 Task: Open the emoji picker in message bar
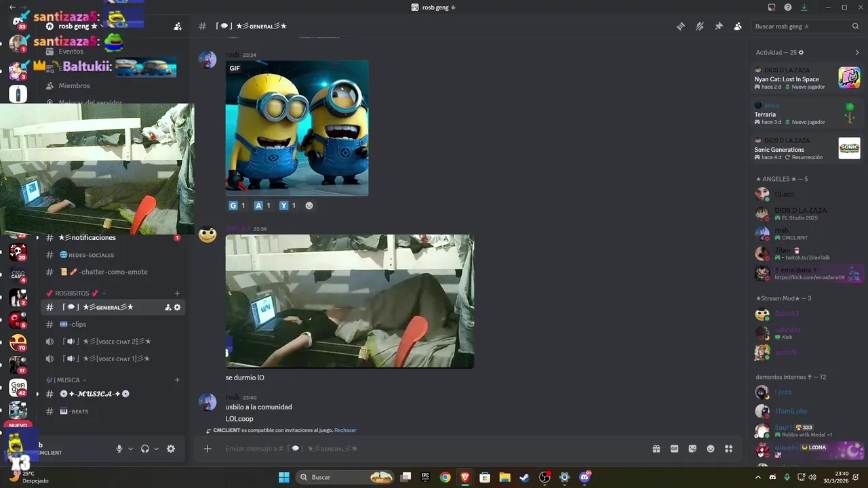click(711, 449)
